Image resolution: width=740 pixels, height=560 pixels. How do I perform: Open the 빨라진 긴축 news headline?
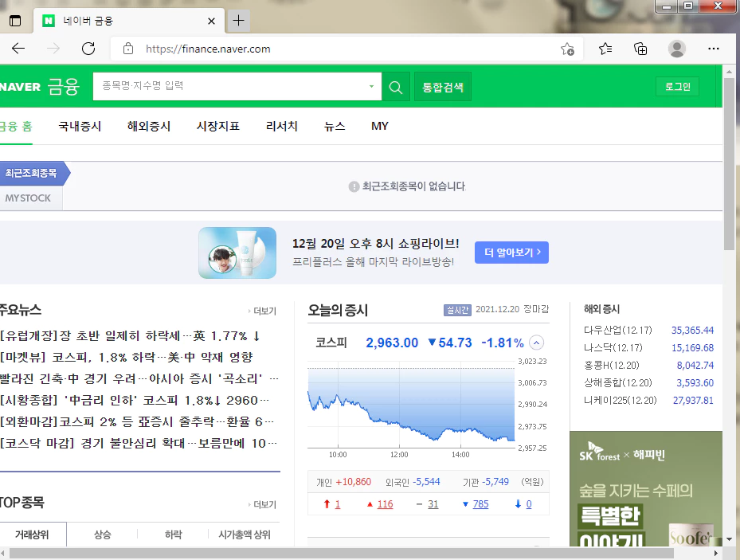(x=139, y=378)
